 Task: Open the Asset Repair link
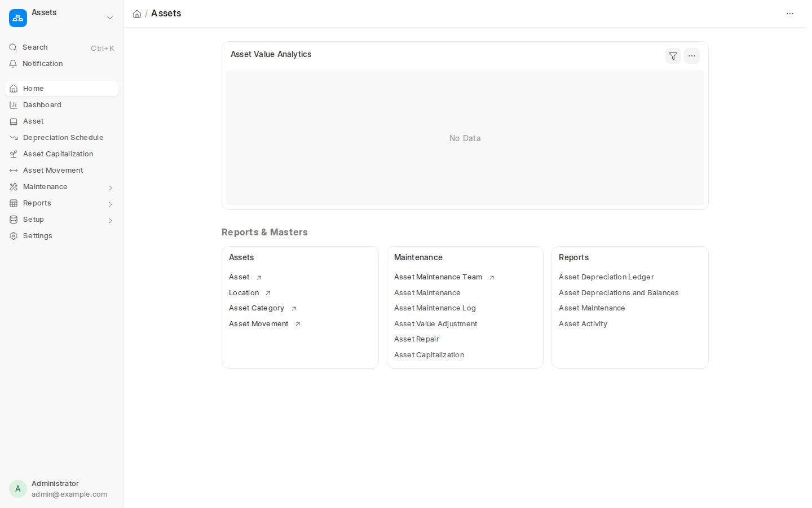click(417, 339)
